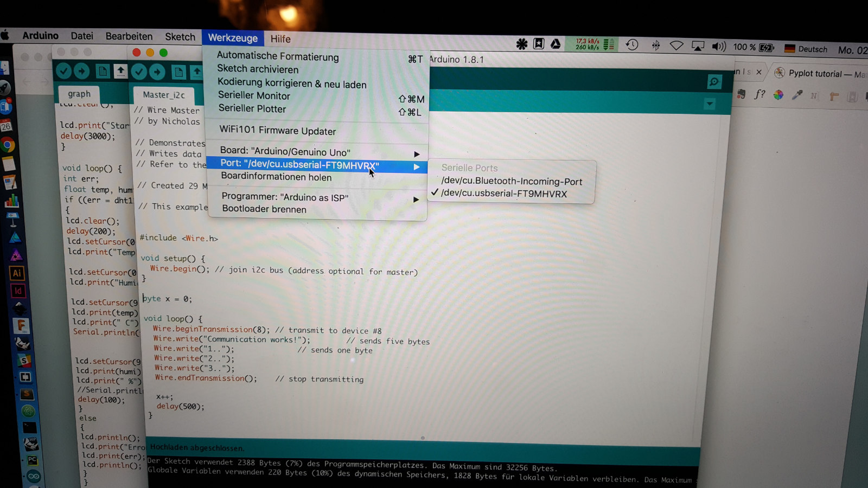Open the Arduino application menu
Screen dimensions: 868x488
(40, 35)
